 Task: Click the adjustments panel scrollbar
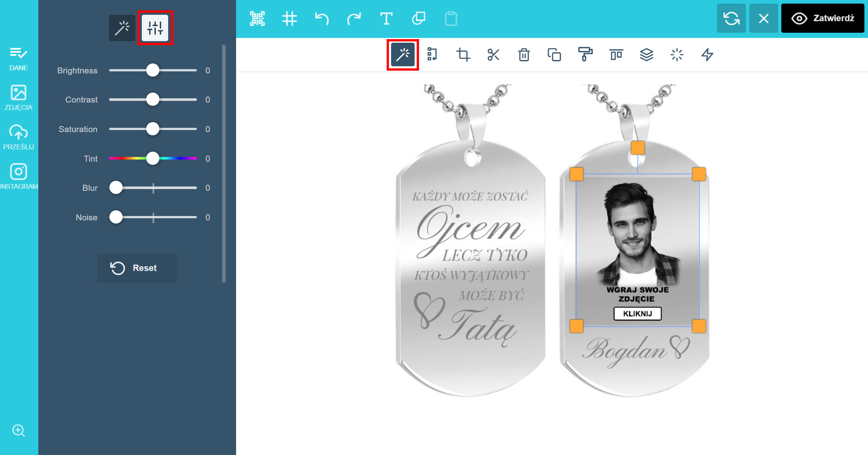[x=224, y=164]
